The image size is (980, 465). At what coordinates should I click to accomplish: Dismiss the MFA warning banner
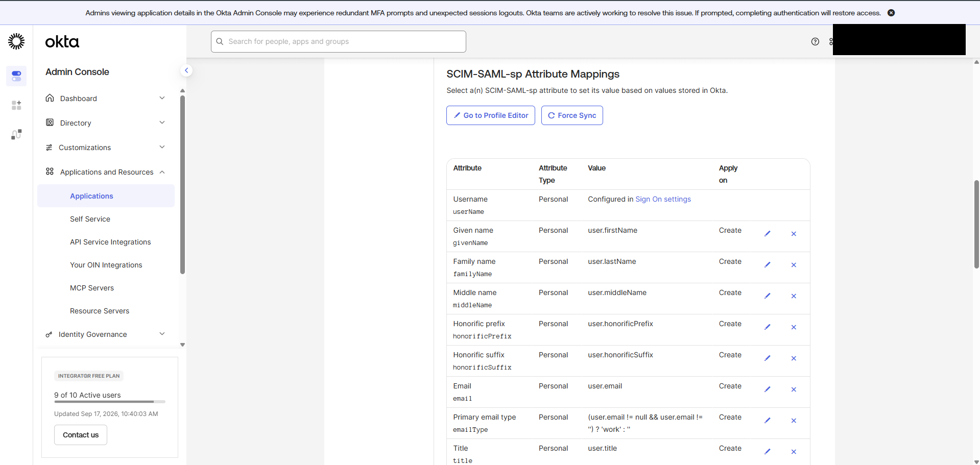[891, 13]
